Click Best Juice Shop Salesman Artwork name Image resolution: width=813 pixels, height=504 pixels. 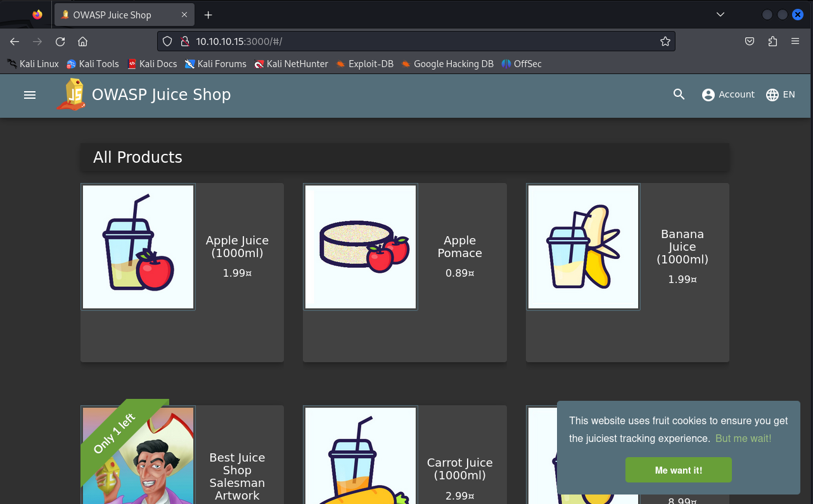(x=237, y=477)
